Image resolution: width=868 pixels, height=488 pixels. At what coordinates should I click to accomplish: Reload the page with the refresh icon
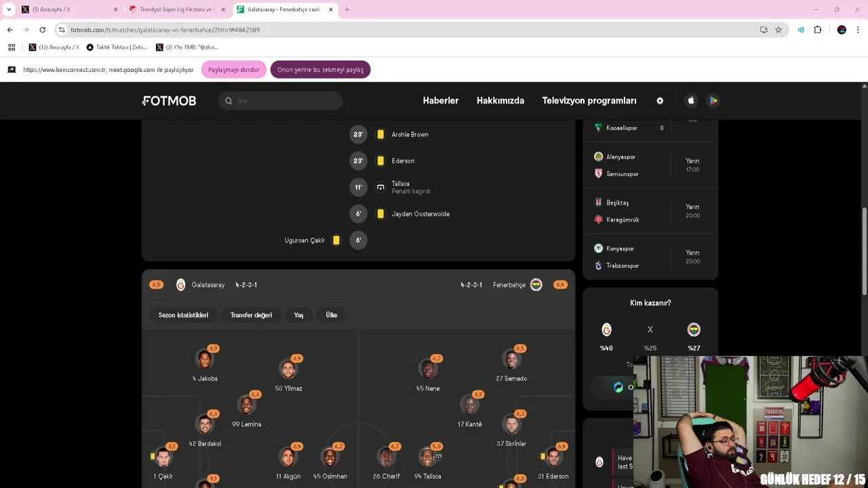click(42, 30)
